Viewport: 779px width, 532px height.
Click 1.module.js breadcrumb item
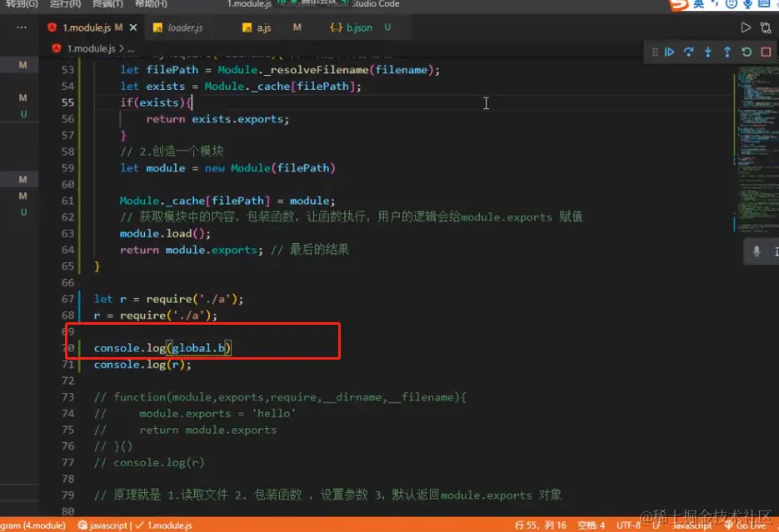(x=91, y=48)
